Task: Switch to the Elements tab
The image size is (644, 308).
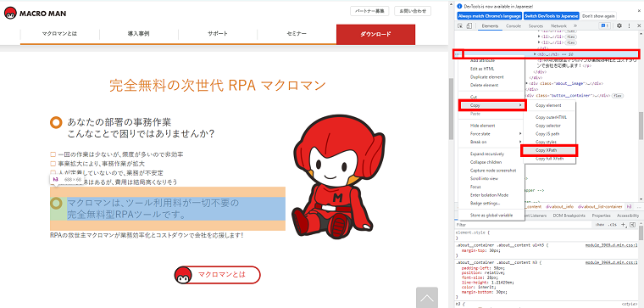Action: tap(490, 26)
